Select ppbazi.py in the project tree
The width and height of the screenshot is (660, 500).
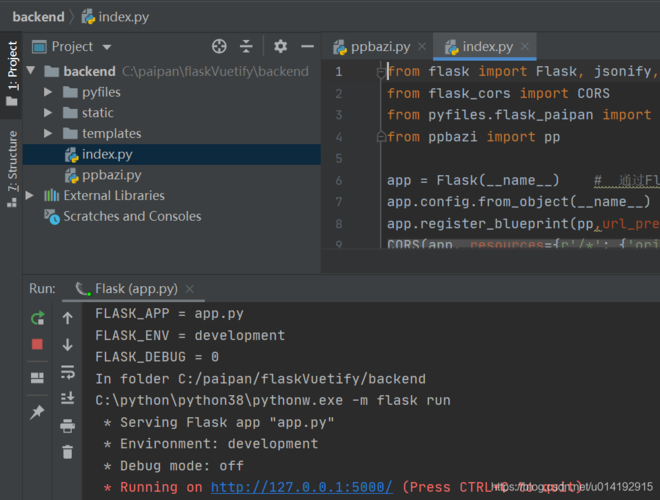click(x=111, y=175)
